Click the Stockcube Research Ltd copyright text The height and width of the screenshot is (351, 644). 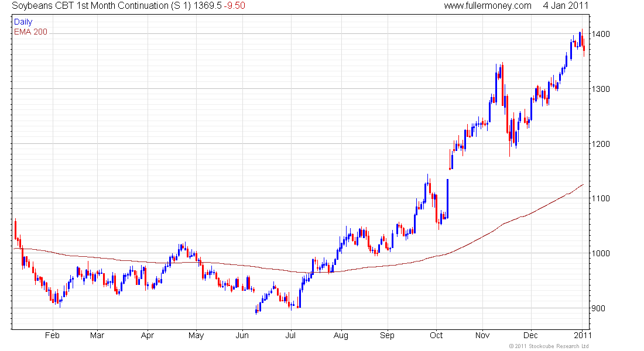click(x=549, y=346)
